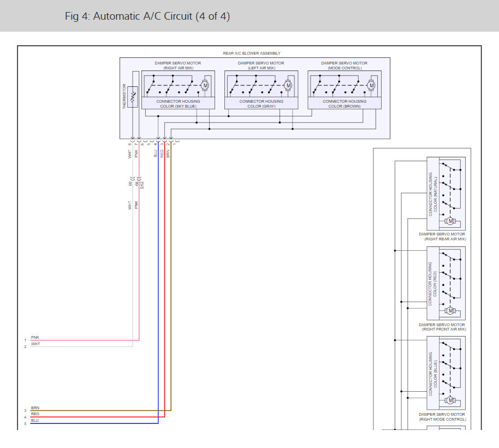Click 'CONNECTOR HOUSING COLOR (BLUE)' vertical text
Image resolution: width=499 pixels, height=448 pixels.
[x=433, y=374]
